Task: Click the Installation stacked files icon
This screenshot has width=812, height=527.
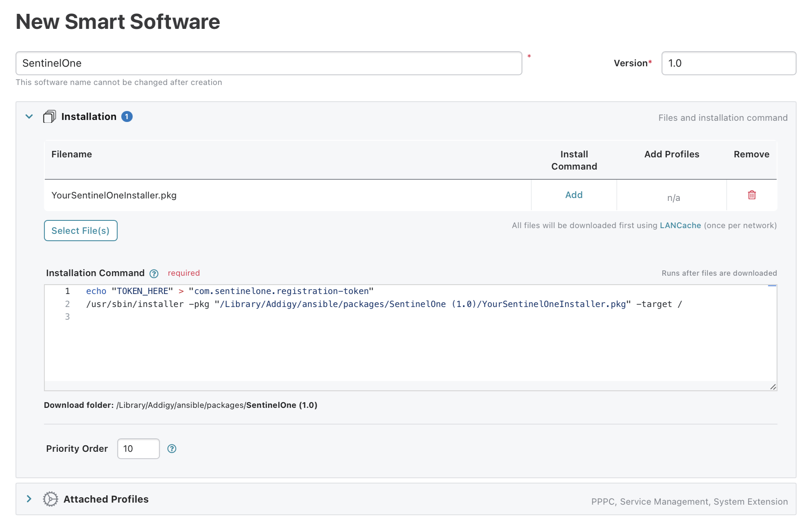Action: coord(49,117)
